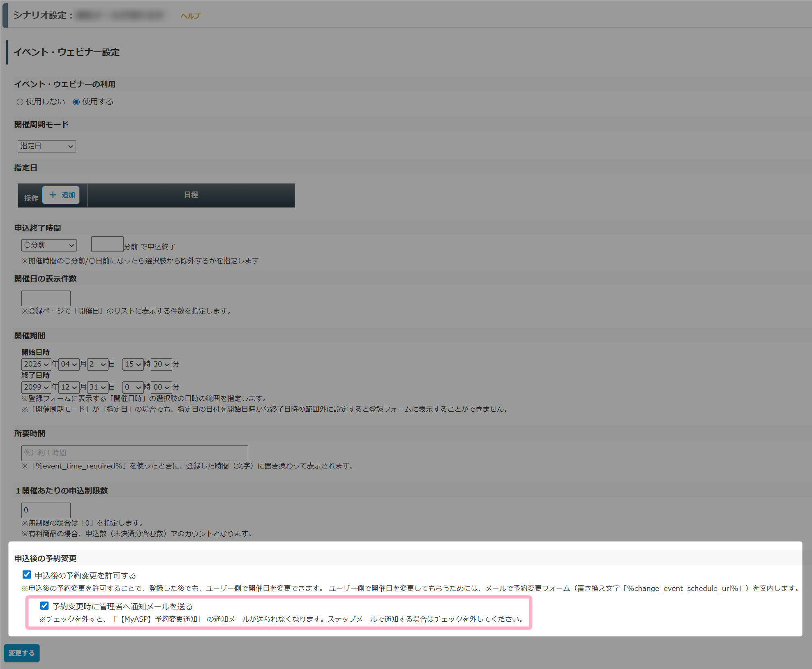This screenshot has width=812, height=669.
Task: Click the 申込制限数 input field
Action: coord(46,510)
